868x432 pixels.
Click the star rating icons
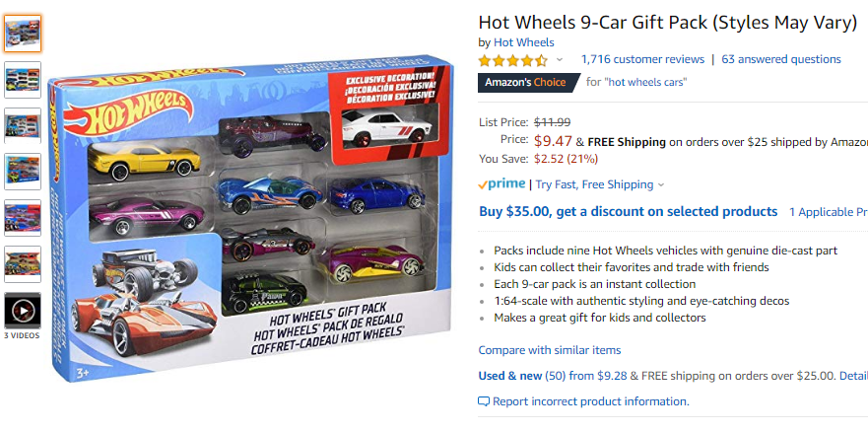coord(513,60)
